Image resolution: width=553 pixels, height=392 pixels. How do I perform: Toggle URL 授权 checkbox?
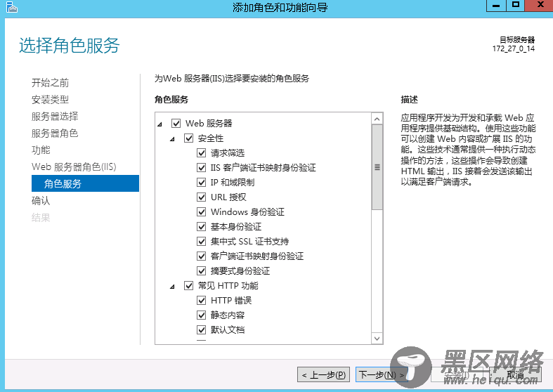(x=202, y=197)
